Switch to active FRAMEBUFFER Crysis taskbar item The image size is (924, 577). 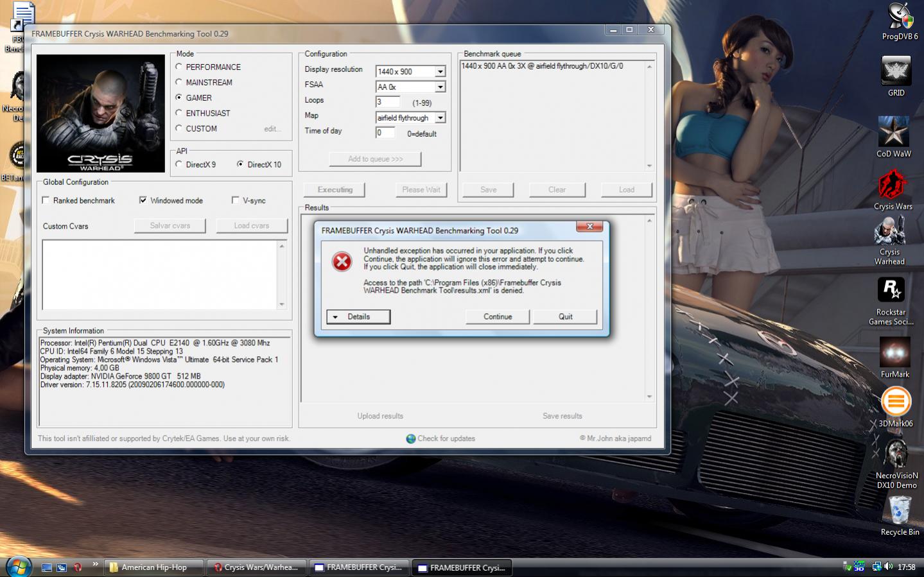[462, 567]
